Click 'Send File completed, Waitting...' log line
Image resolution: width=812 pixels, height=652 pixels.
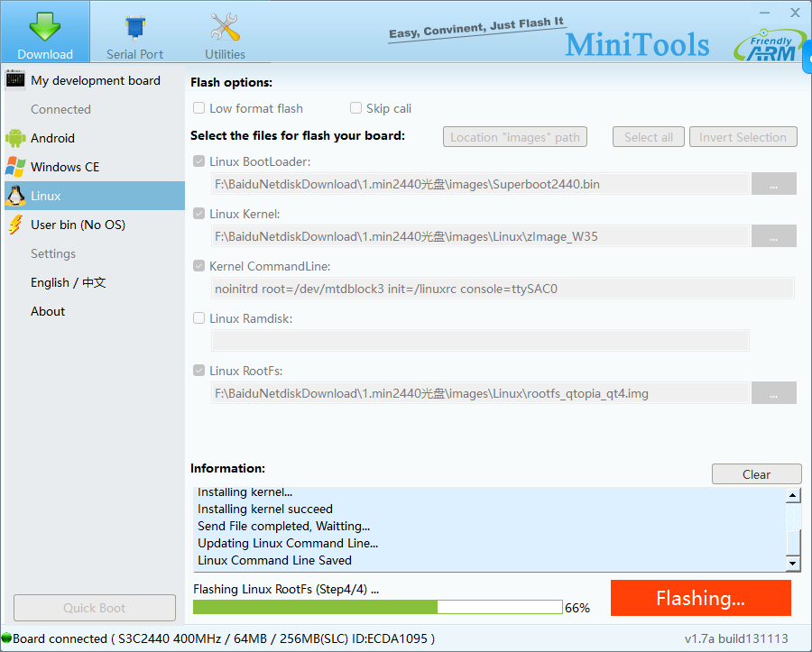(x=284, y=526)
